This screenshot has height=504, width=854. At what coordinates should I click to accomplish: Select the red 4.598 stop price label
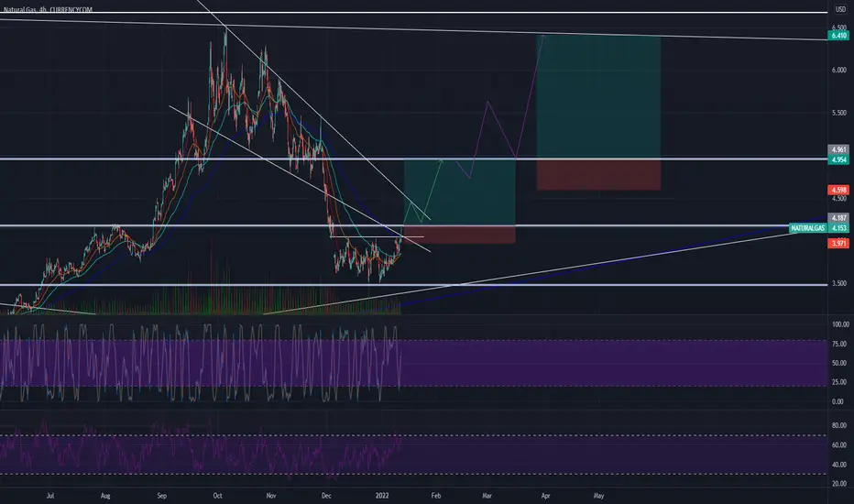click(838, 191)
